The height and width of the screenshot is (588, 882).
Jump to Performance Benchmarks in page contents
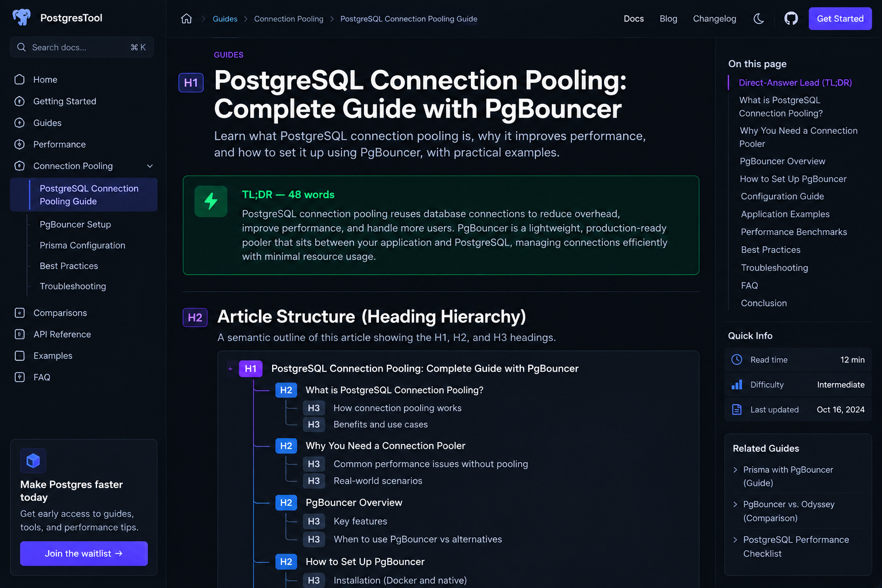pyautogui.click(x=794, y=232)
